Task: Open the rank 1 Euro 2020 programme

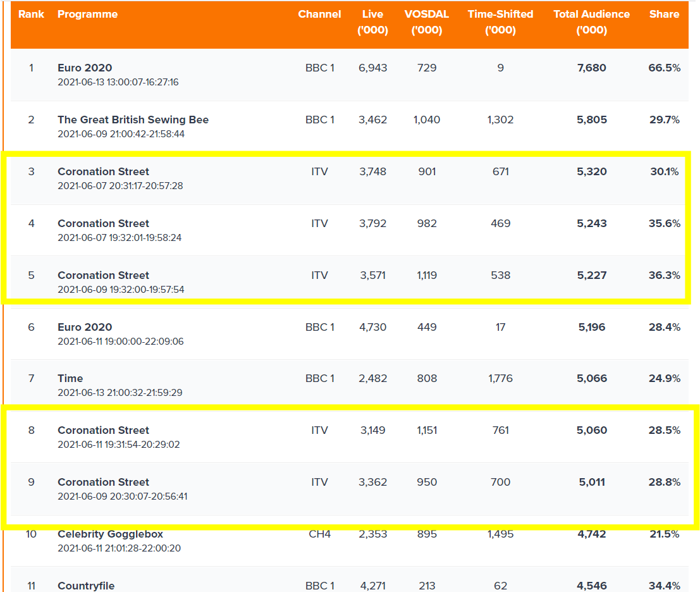Action: pos(85,68)
